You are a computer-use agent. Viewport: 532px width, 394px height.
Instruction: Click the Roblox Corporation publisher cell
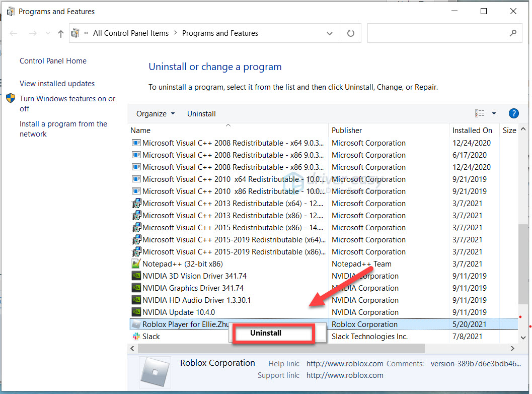click(364, 324)
